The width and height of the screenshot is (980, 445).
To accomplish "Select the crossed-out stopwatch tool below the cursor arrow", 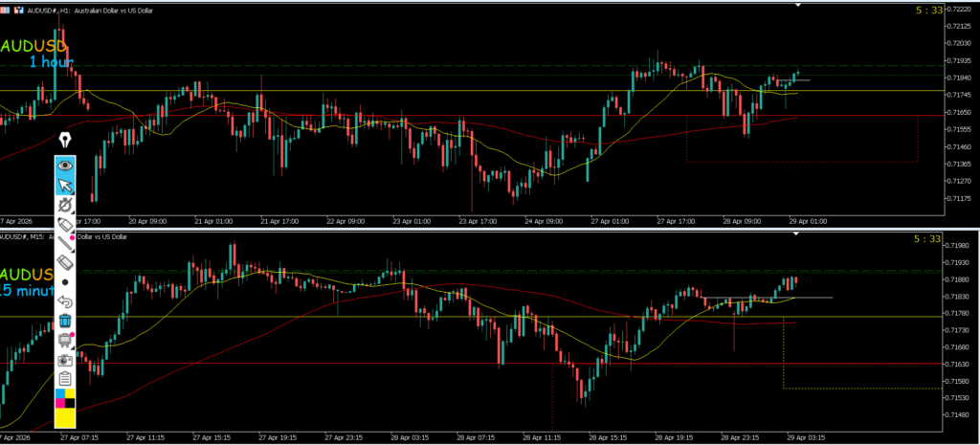I will click(x=66, y=205).
